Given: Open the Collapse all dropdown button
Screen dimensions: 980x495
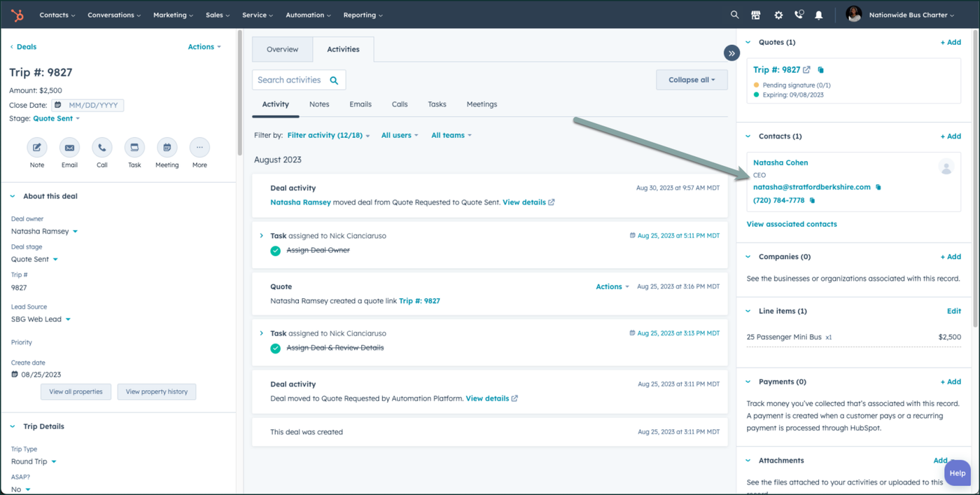Looking at the screenshot, I should coord(692,80).
